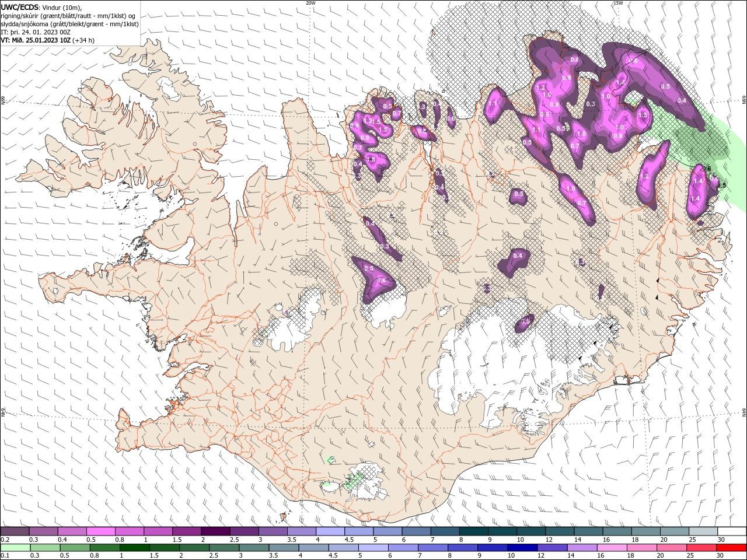This screenshot has height=560, width=747.
Task: Click the coral-red 25 rain-scale swatch
Action: click(x=701, y=548)
